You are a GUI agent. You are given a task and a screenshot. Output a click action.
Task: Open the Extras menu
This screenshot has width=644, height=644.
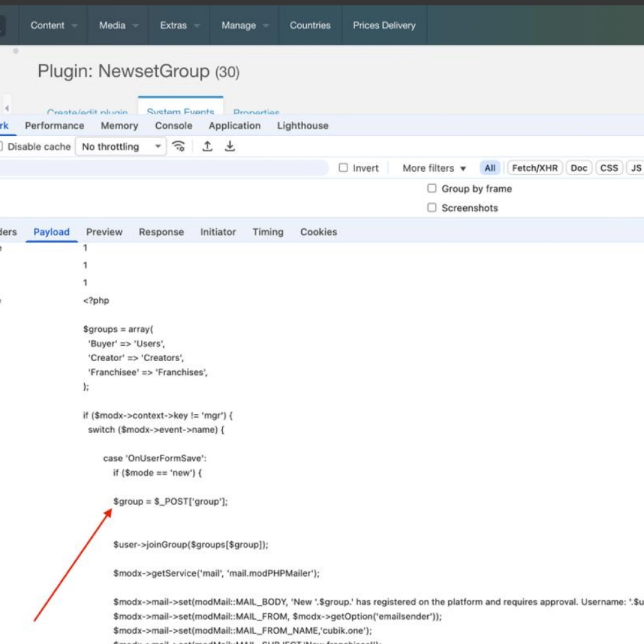tap(179, 25)
